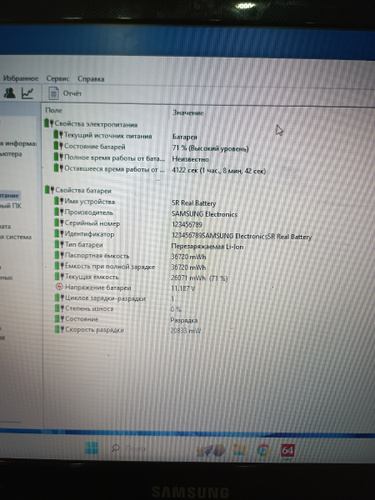The image size is (375, 500).
Task: Click the AIDA64 taskbar icon
Action: pyautogui.click(x=287, y=451)
